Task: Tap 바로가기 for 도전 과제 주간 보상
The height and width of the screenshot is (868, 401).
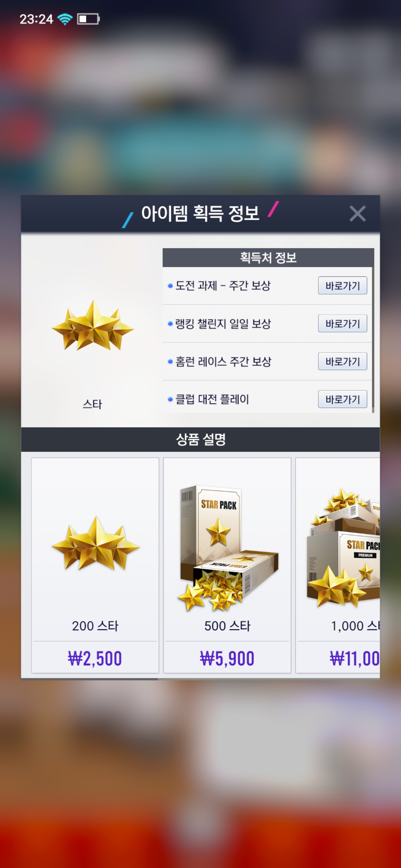Action: click(342, 286)
